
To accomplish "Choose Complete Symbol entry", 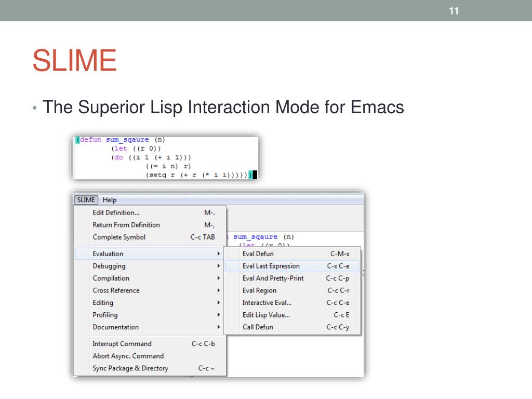I will [x=150, y=237].
